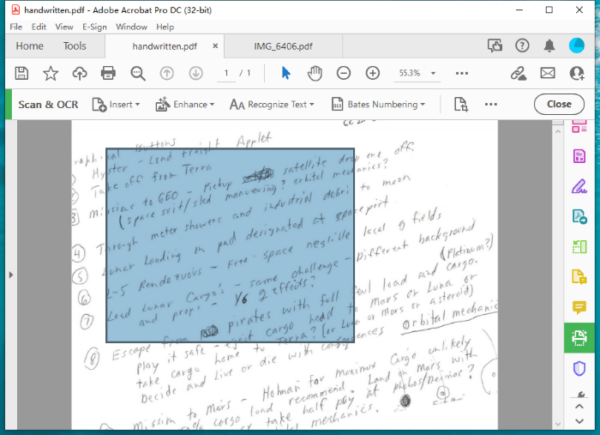Screen dimensions: 600x435
Task: Expand the Recognize Text dropdown
Action: pos(272,104)
